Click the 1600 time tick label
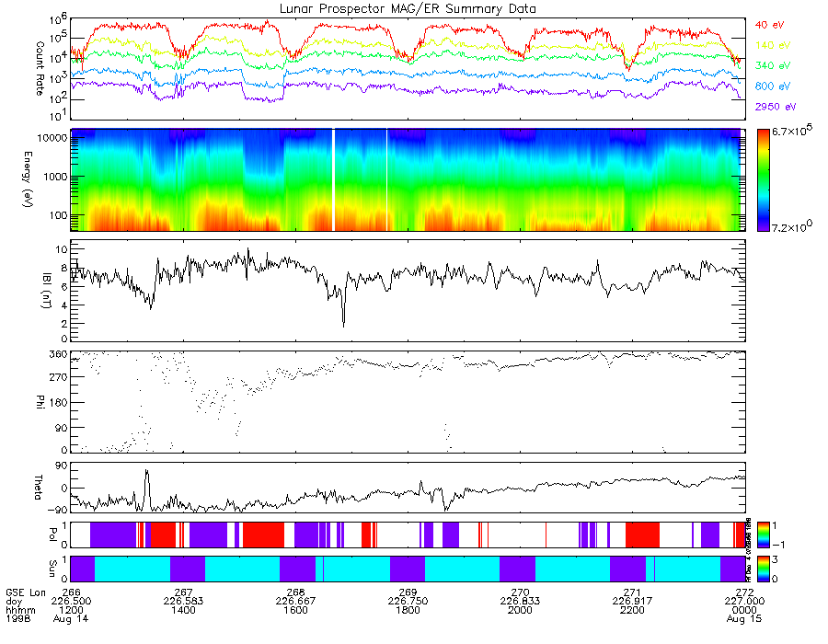Viewport: 828px width, 644px height. (295, 610)
